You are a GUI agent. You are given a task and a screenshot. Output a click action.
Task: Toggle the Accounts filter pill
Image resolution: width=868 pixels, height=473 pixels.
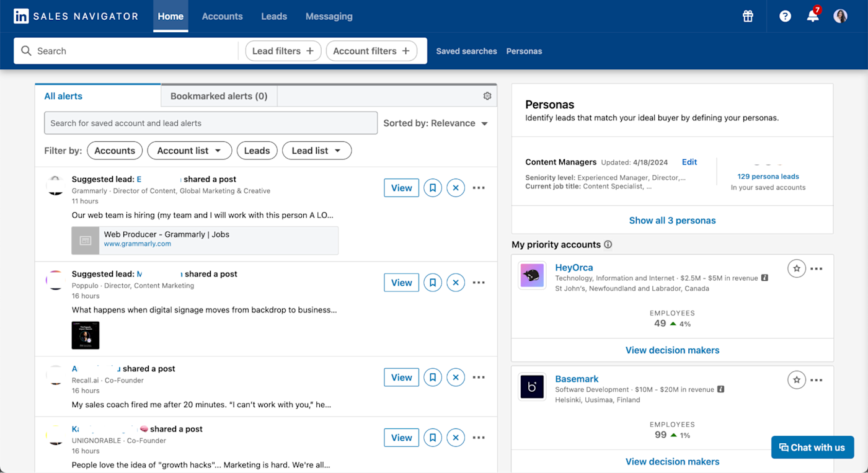115,151
